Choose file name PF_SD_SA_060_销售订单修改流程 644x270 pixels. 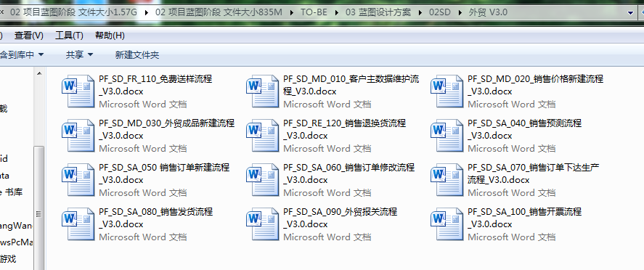(x=349, y=173)
